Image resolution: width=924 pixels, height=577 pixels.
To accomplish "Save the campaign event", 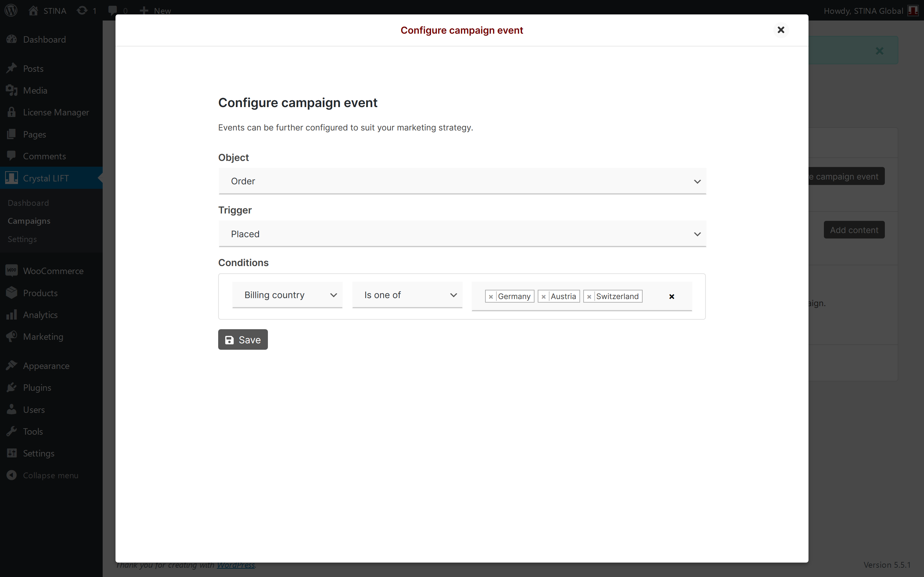I will (x=243, y=340).
